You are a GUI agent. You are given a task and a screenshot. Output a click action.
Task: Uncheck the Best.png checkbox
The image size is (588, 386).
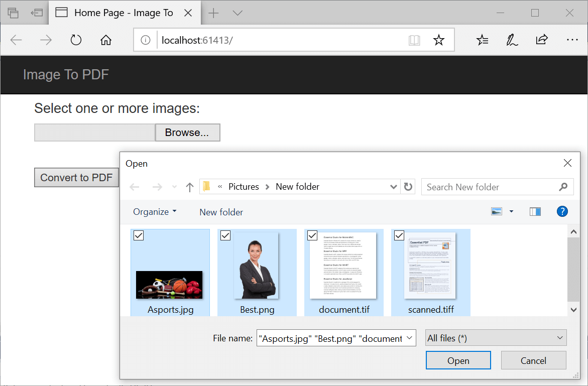click(225, 235)
